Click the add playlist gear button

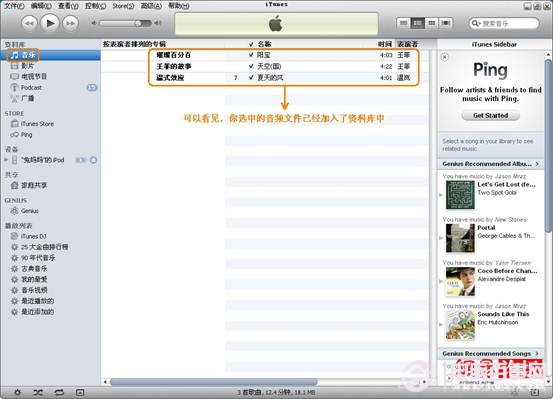coord(17,392)
